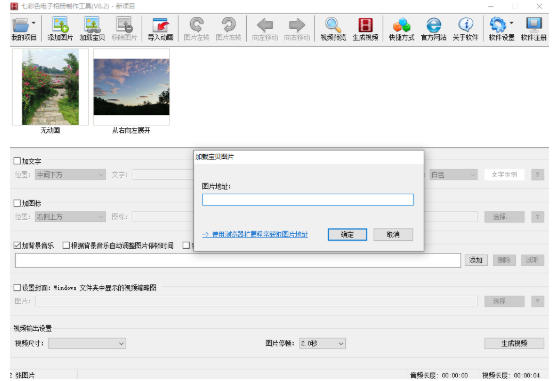Click the help button in the 加文字 row
Image resolution: width=555 pixels, height=381 pixels.
(x=537, y=175)
